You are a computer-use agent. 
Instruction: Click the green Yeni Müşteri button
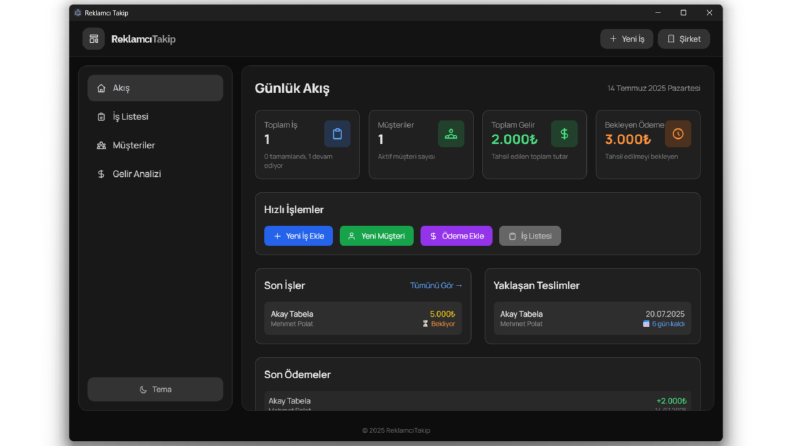click(376, 236)
